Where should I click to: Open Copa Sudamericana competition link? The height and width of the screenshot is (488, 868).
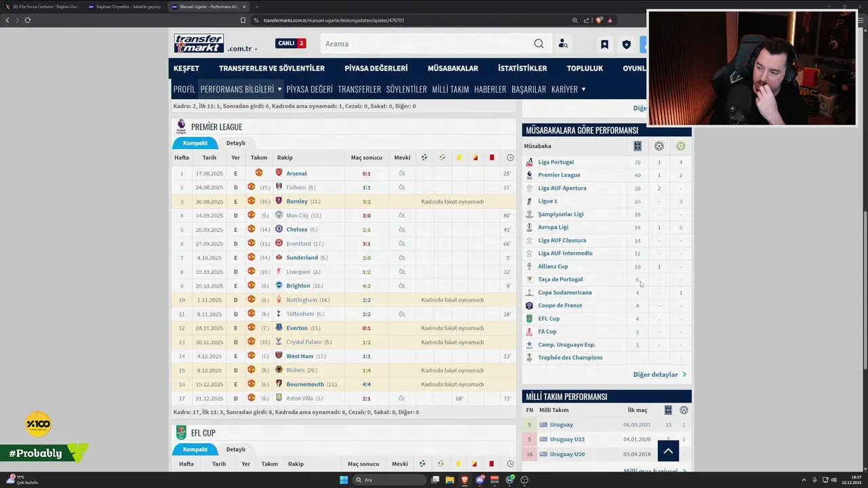coord(564,293)
